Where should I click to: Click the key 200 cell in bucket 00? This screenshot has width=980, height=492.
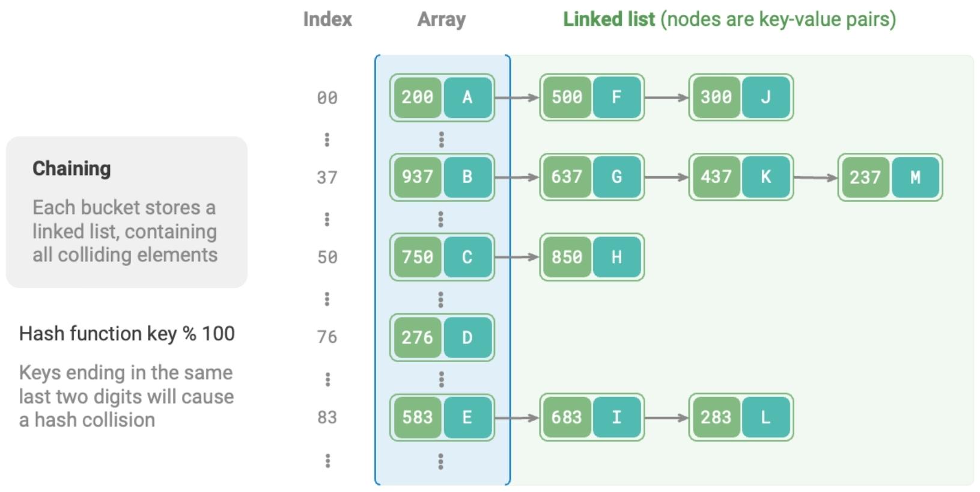pos(418,97)
